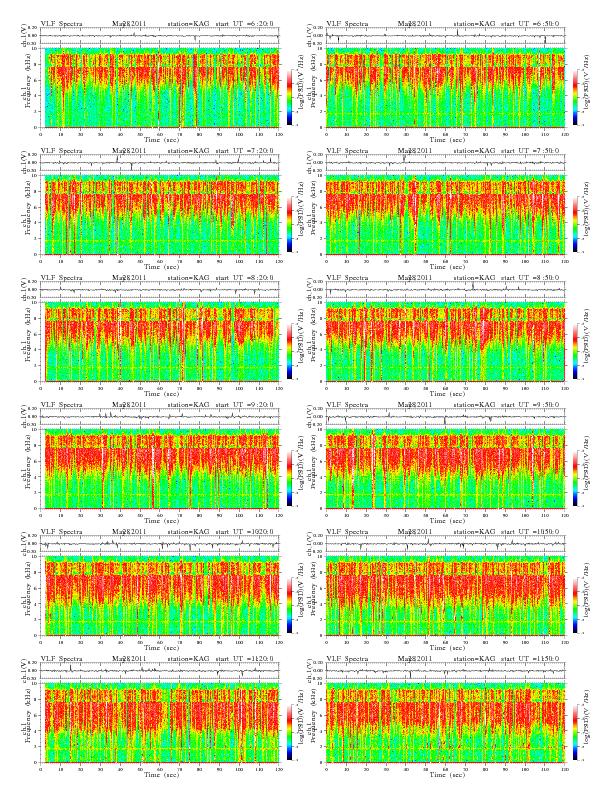
Task: Click 'station=KAG' in the 9:50:0 panel title
Action: [x=474, y=405]
